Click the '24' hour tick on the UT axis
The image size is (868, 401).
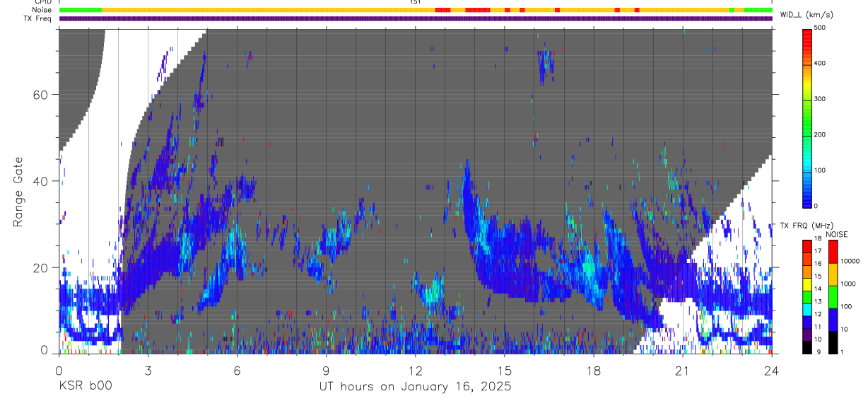(x=771, y=370)
